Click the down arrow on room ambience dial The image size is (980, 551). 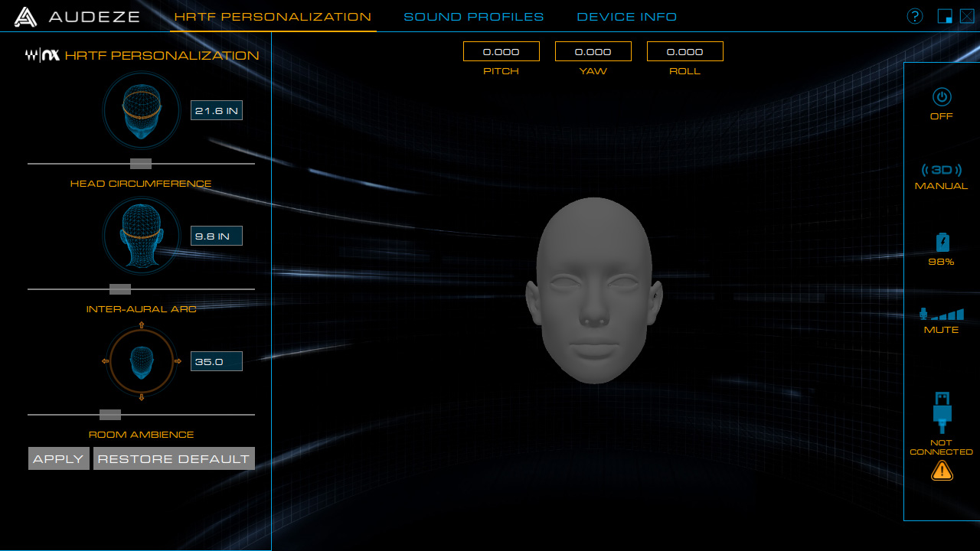(x=142, y=397)
